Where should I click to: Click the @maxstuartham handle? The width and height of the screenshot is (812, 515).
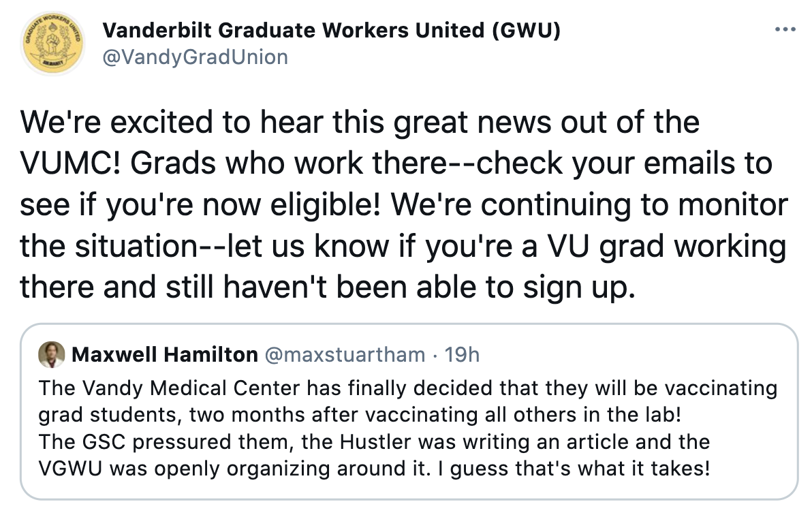(345, 355)
